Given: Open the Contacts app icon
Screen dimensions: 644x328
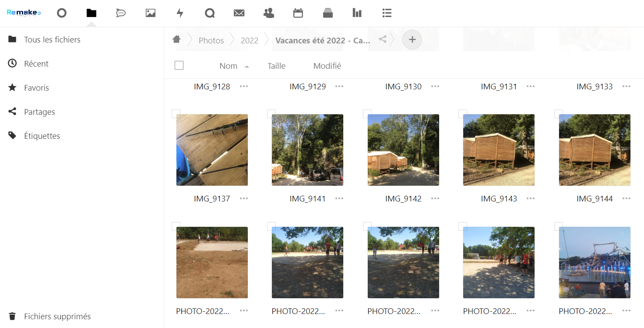Looking at the screenshot, I should [269, 13].
